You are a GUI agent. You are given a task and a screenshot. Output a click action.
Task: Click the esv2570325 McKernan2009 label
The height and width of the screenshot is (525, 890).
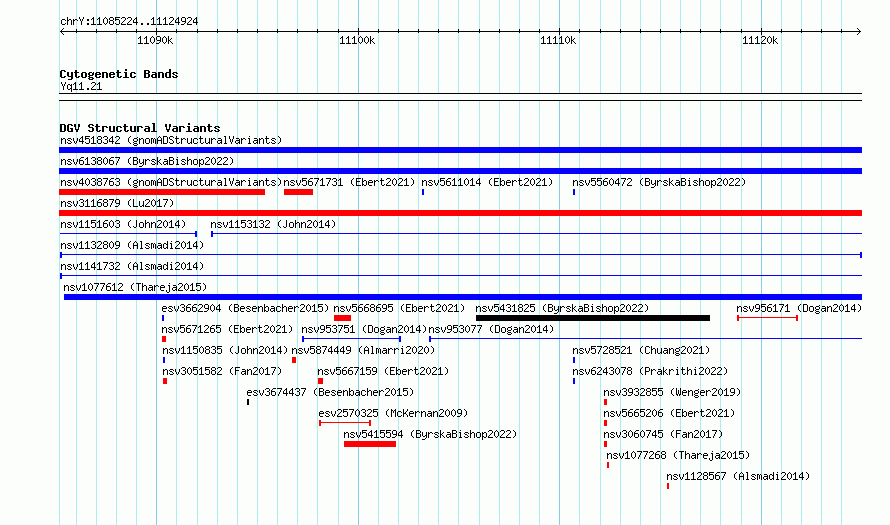(x=393, y=413)
